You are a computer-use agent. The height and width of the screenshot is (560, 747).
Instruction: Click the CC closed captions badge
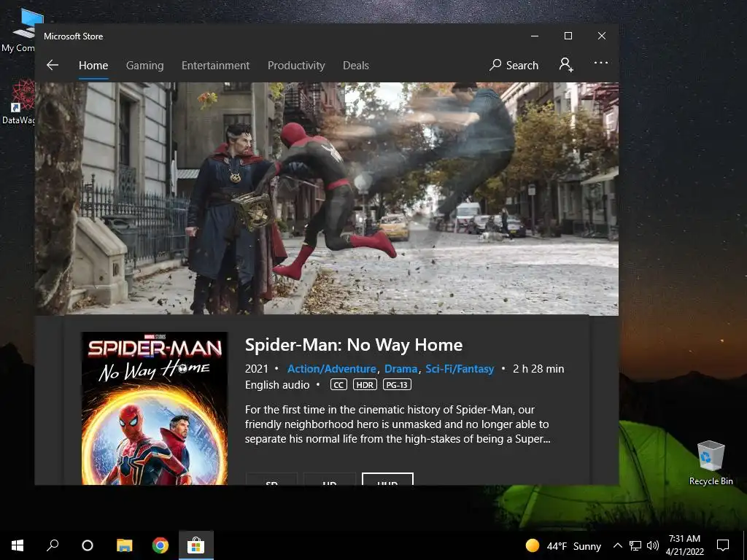coord(338,385)
